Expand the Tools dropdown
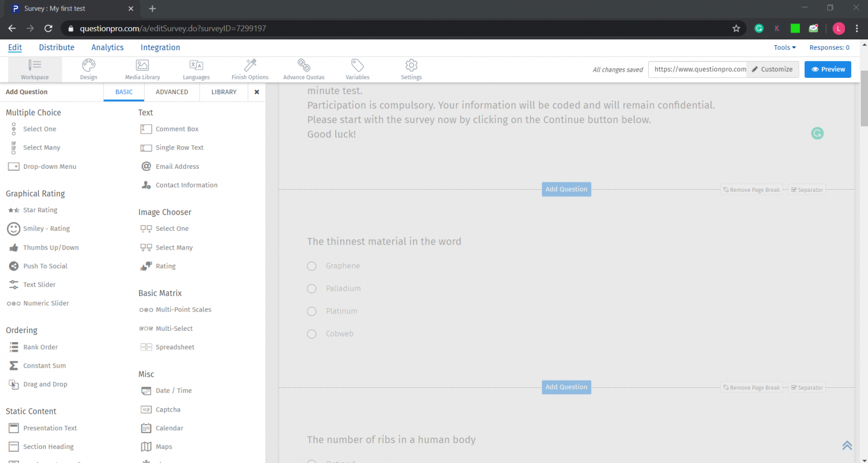The width and height of the screenshot is (868, 463). [x=784, y=47]
